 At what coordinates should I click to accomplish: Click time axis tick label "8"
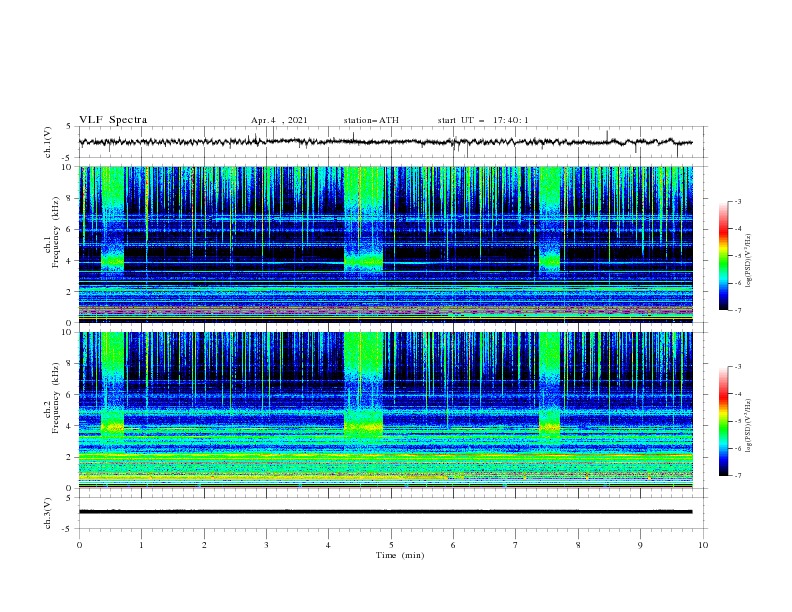click(578, 545)
